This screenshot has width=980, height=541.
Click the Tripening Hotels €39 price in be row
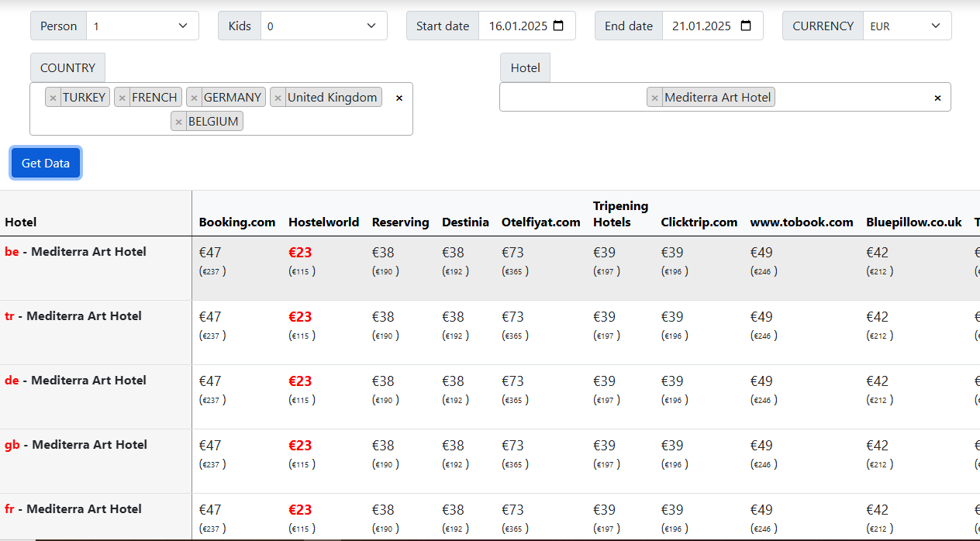click(x=604, y=253)
